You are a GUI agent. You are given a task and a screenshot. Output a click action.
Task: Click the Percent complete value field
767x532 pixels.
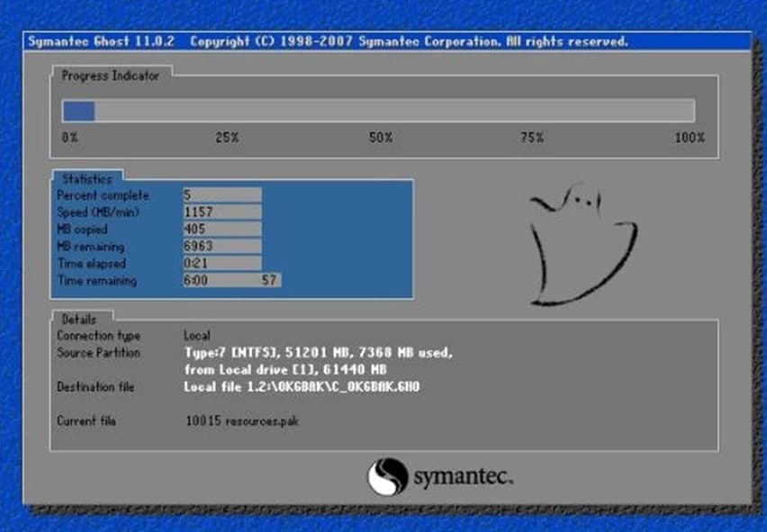(221, 195)
